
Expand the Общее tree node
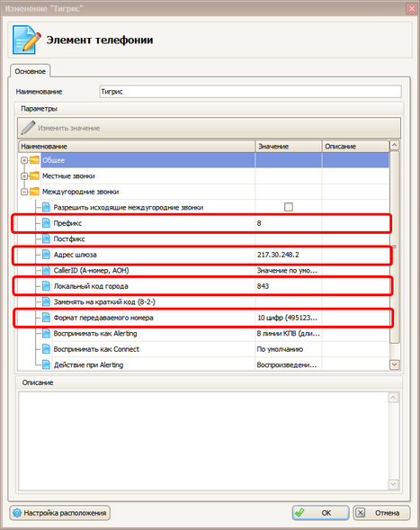pyautogui.click(x=24, y=160)
